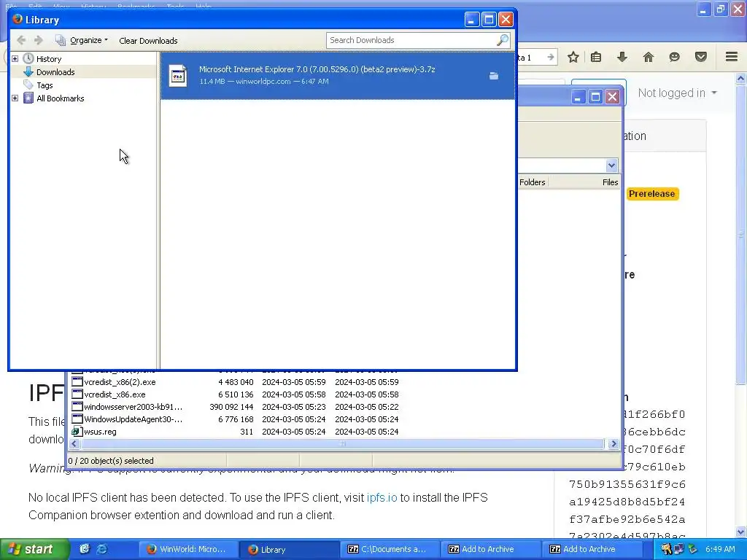
Task: Select Downloads in Library sidebar
Action: (x=55, y=72)
